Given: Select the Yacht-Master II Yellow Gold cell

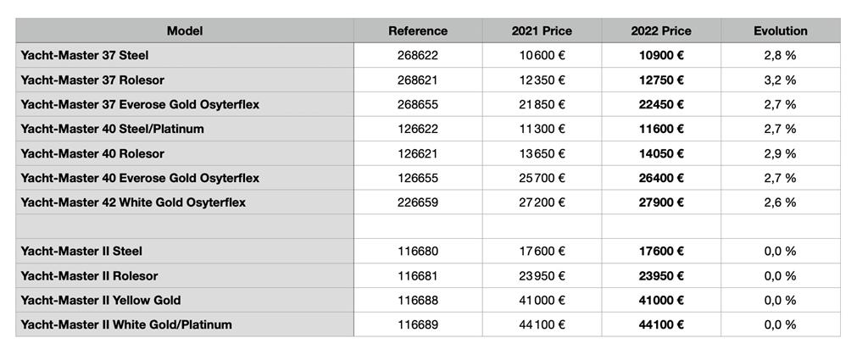Looking at the screenshot, I should (101, 300).
